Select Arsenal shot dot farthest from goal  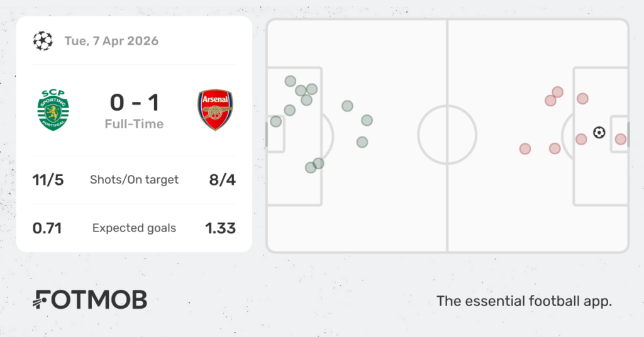pos(525,148)
